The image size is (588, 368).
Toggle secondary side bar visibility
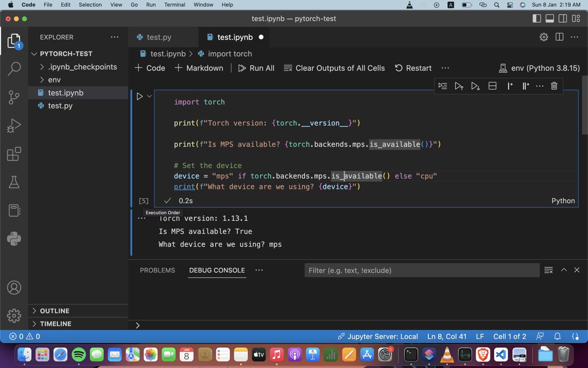[563, 19]
